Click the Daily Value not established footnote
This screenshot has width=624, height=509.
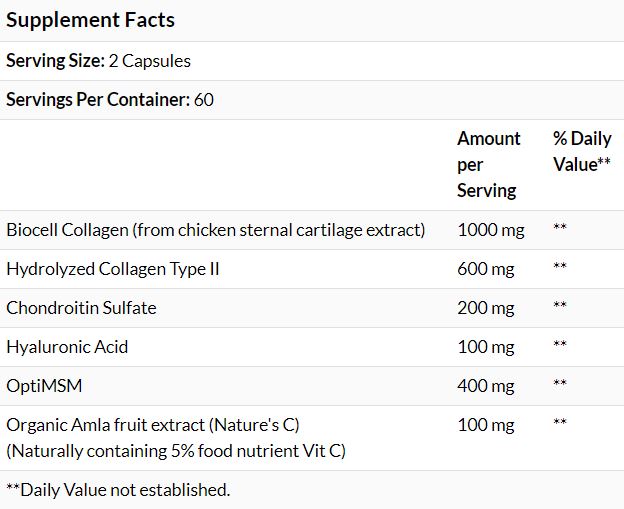[x=118, y=490]
